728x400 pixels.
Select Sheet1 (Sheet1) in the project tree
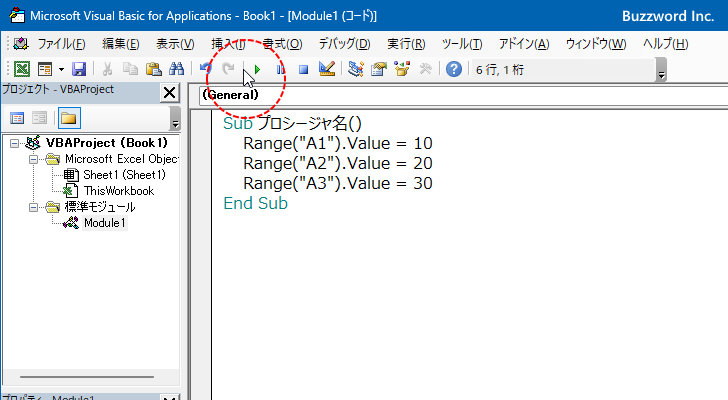coord(124,175)
